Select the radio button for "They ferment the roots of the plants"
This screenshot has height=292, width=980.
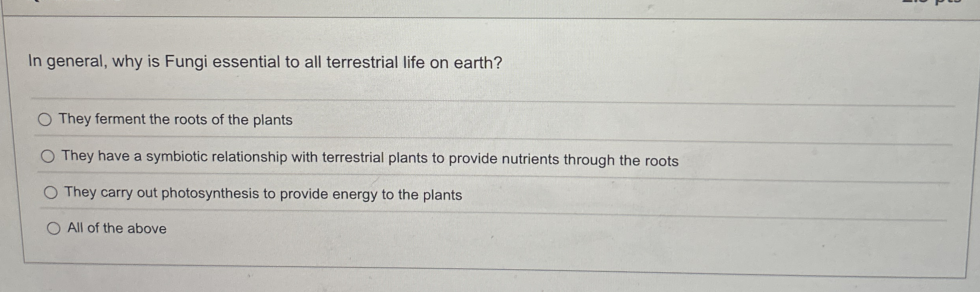47,119
